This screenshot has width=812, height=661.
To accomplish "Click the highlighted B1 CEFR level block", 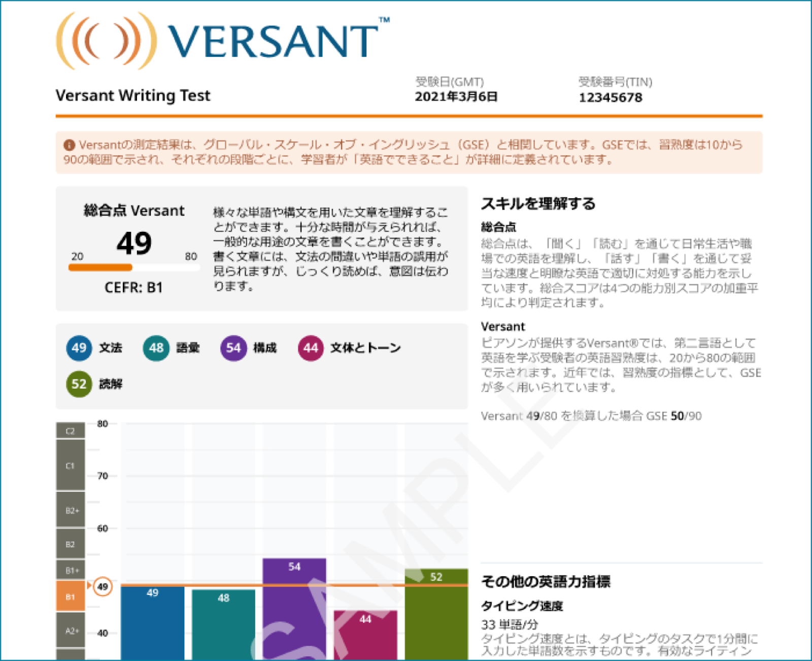I will [71, 597].
